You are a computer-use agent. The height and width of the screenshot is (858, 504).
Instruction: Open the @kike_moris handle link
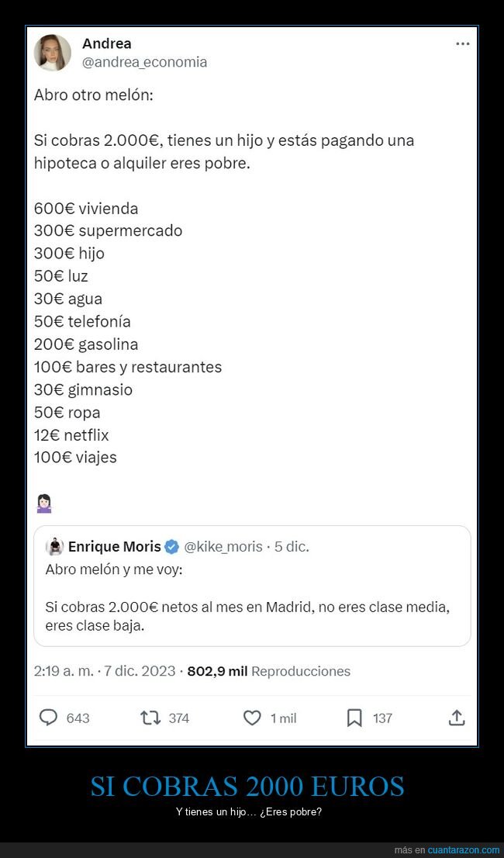[223, 547]
